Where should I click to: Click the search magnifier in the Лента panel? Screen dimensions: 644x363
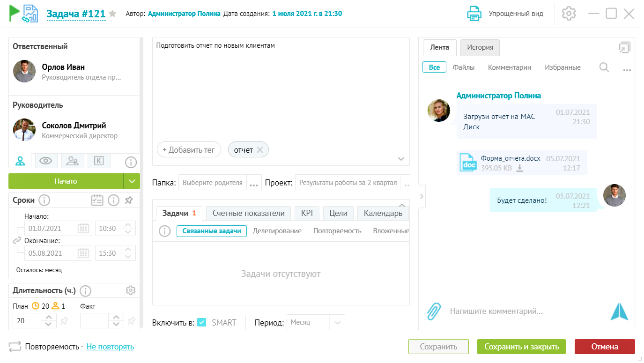pos(604,67)
